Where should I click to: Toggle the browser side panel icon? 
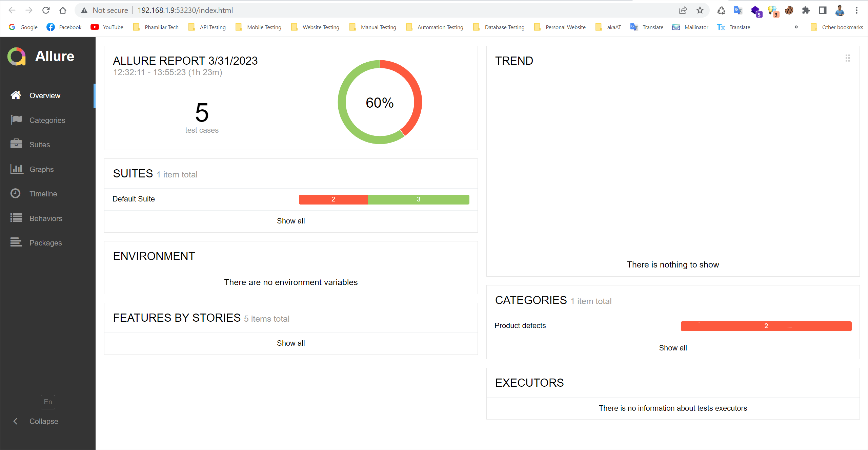(823, 10)
